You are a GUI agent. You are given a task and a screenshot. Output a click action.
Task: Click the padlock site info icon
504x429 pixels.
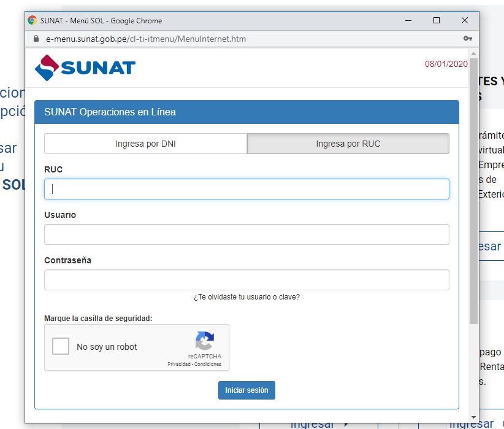point(36,39)
